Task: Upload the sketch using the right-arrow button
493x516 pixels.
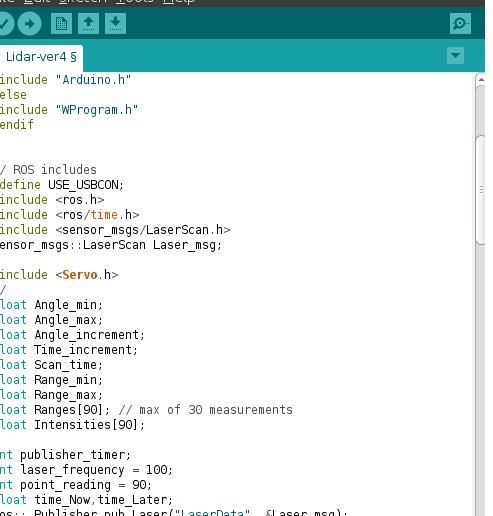Action: 29,23
